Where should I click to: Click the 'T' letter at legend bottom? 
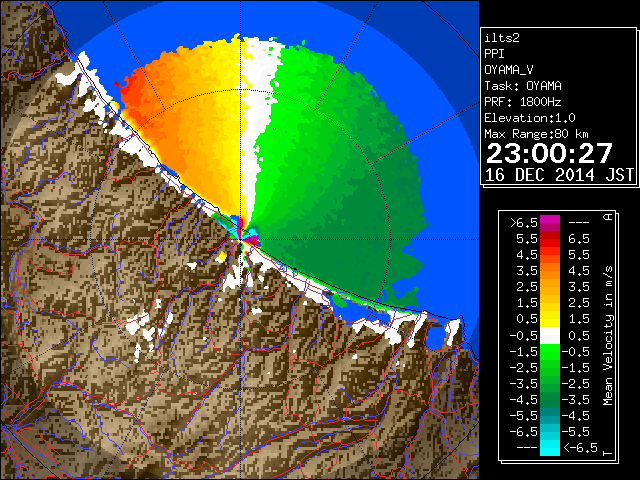click(x=608, y=453)
